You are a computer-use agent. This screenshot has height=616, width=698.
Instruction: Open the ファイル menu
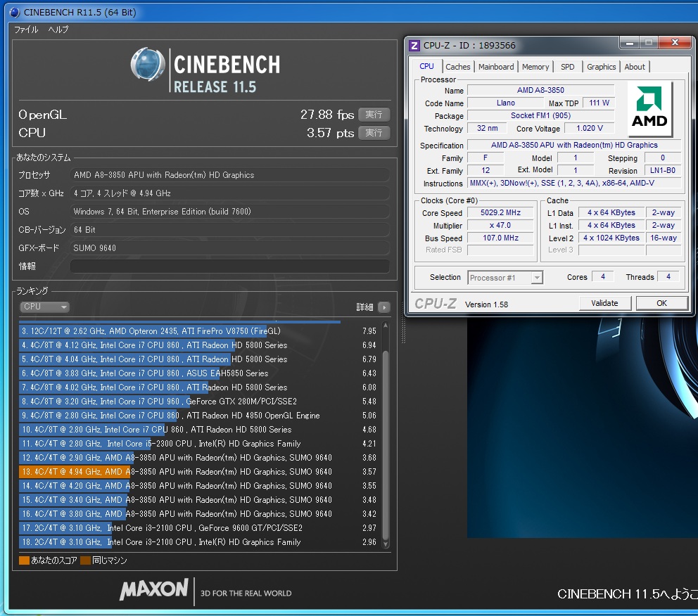(27, 30)
